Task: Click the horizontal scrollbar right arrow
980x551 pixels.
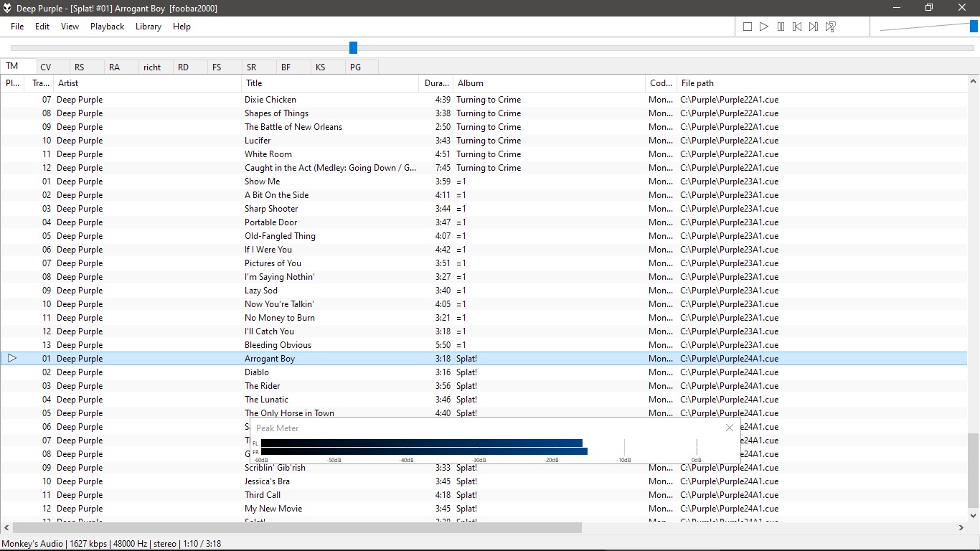Action: pos(961,527)
